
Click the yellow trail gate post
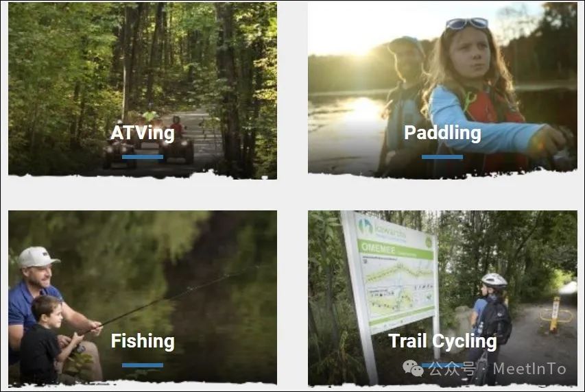(556, 314)
